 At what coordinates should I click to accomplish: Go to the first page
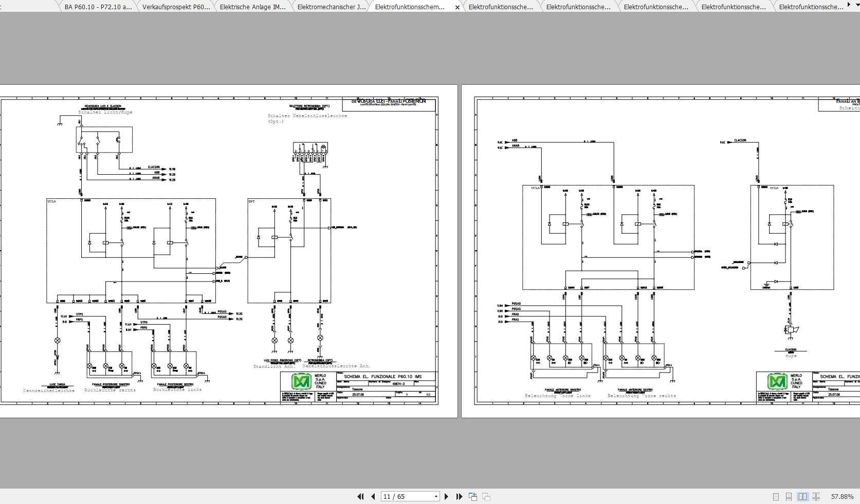tap(360, 497)
